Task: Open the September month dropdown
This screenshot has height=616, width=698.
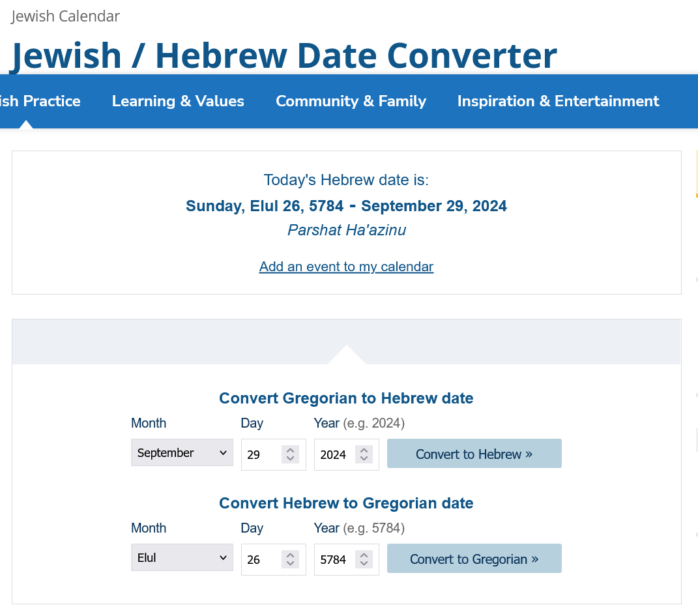Action: [182, 453]
